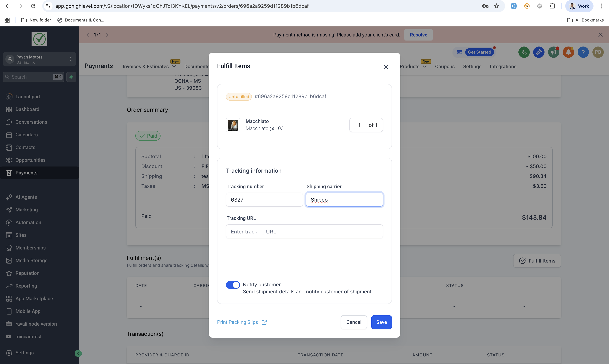Click the megaphone announcements icon
This screenshot has height=364, width=609.
[553, 52]
